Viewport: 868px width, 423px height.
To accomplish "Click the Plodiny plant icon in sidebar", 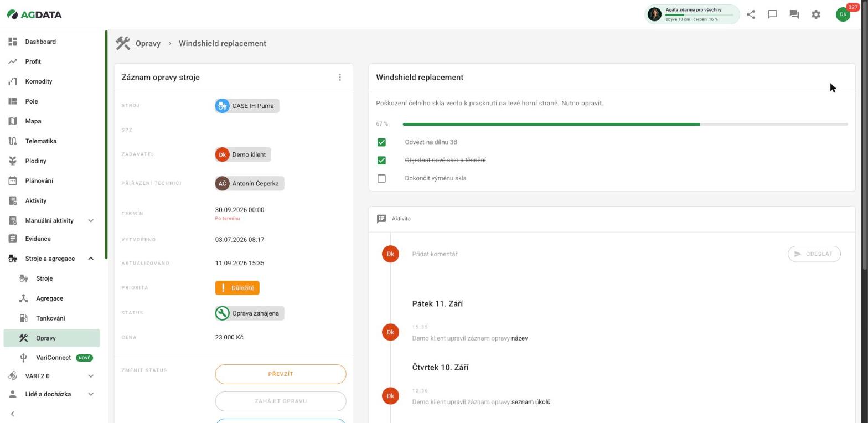I will (x=13, y=161).
